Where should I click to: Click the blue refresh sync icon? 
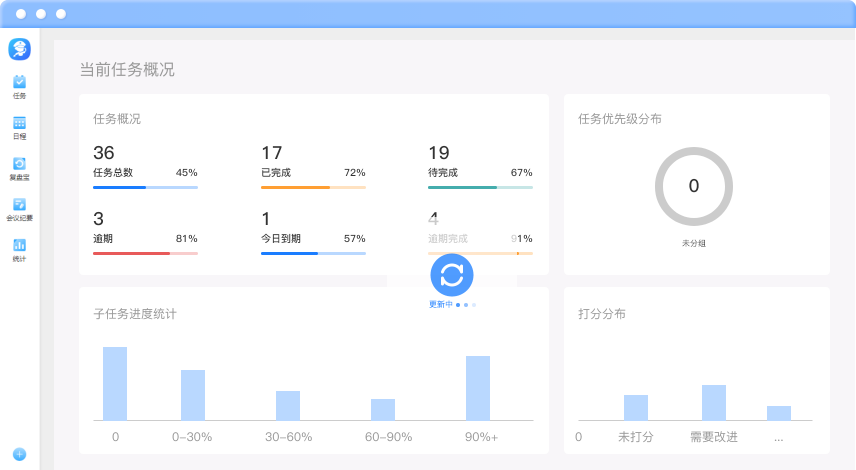[452, 275]
